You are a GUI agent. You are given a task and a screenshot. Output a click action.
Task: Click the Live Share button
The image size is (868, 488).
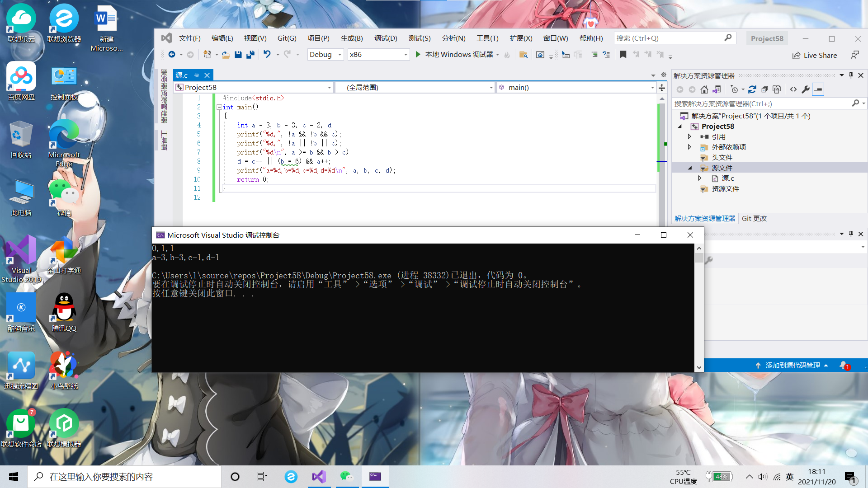pyautogui.click(x=815, y=55)
